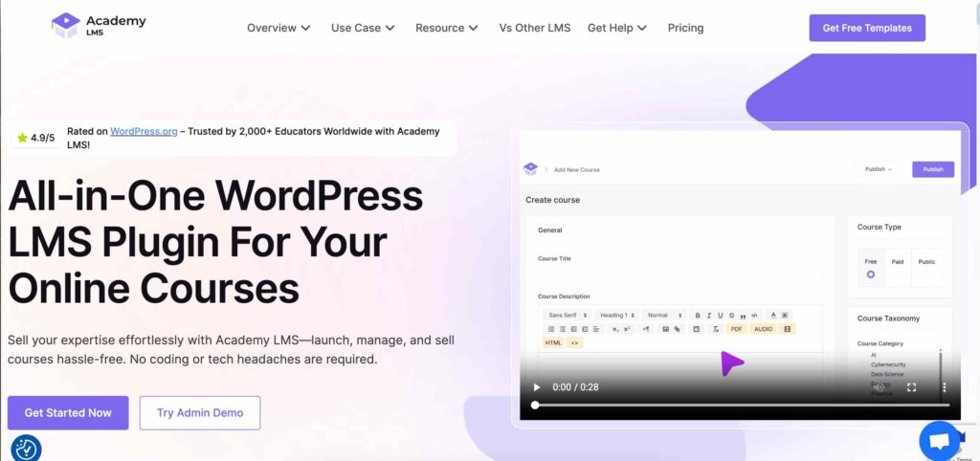This screenshot has height=461, width=980.
Task: Open the WordPress.org link
Action: coord(144,132)
